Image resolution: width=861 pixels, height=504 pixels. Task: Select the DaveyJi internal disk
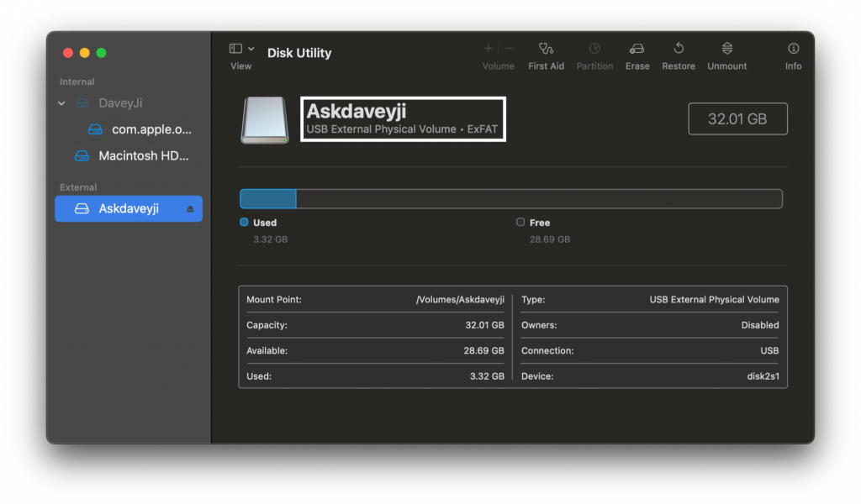(120, 103)
